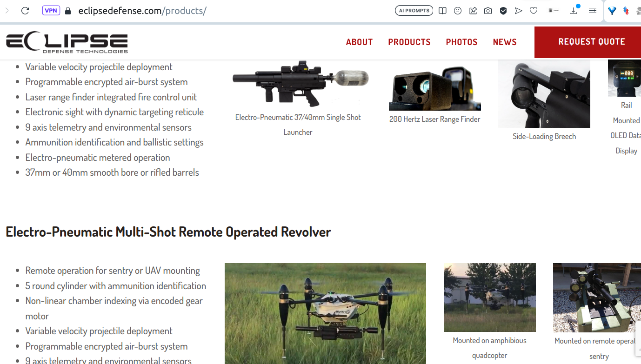
Task: Click '5 round cylinder with ammunition identification'
Action: 116,286
